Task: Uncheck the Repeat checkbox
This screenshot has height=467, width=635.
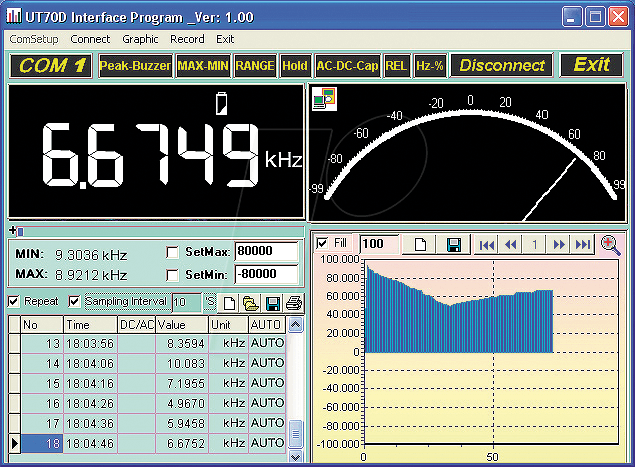Action: coord(13,301)
